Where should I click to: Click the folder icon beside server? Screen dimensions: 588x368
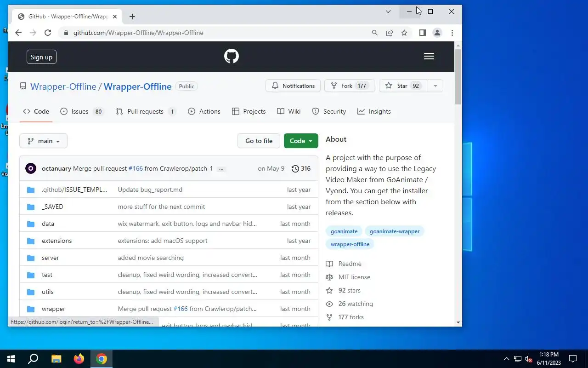[31, 258]
